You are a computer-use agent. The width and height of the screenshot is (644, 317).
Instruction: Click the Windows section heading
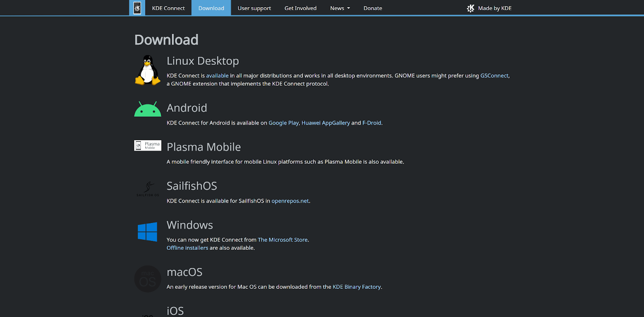(x=190, y=225)
